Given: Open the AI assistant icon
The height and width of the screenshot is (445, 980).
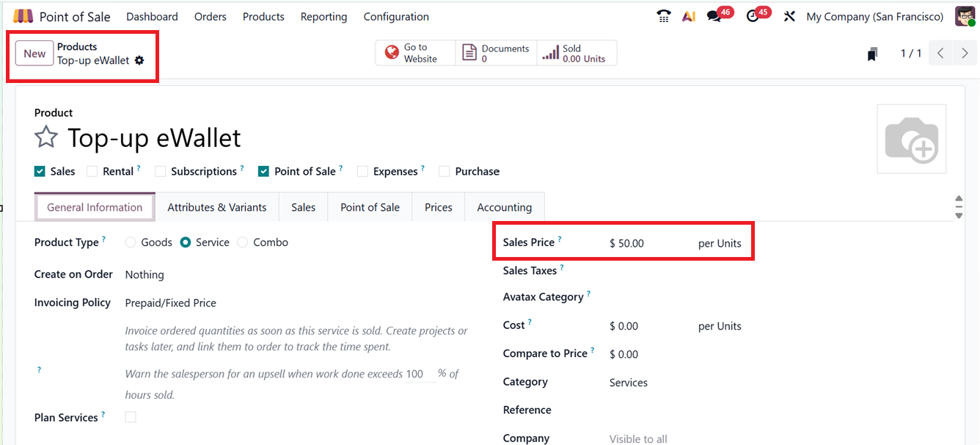Looking at the screenshot, I should [688, 16].
